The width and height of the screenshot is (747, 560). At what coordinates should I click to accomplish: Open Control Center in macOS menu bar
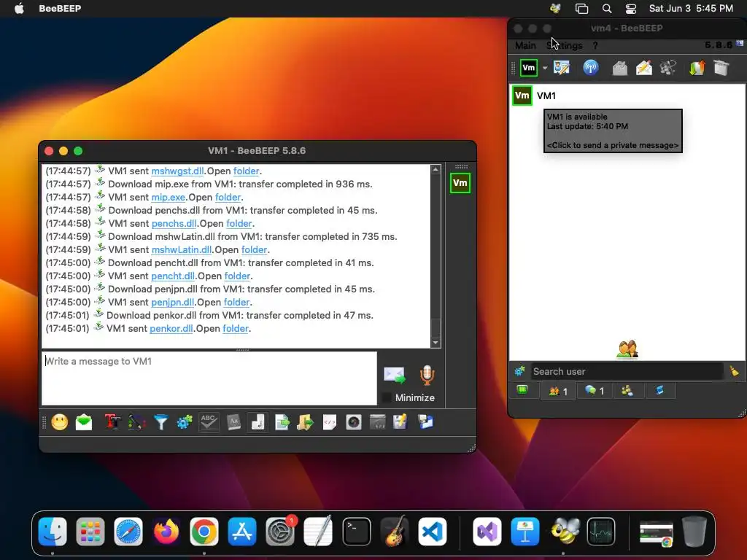pyautogui.click(x=631, y=8)
